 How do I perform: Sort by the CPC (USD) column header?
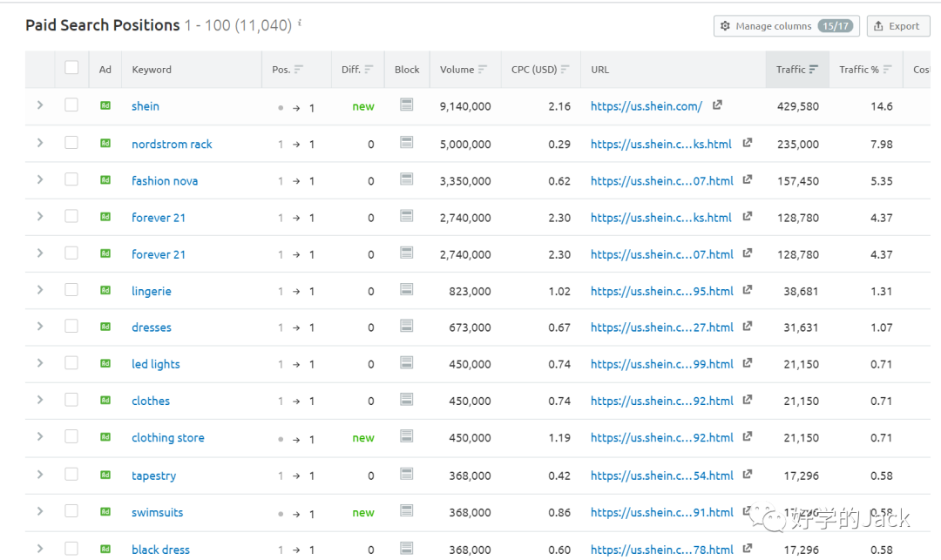pos(540,70)
